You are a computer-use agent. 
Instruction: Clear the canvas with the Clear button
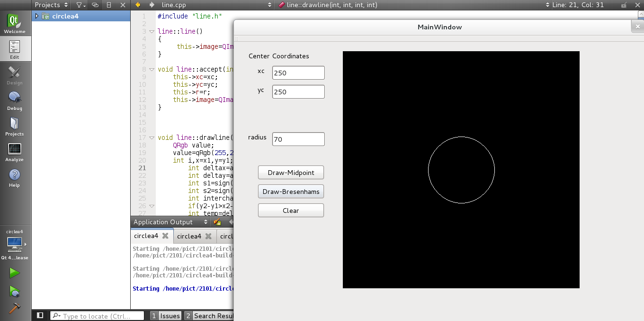coord(290,210)
